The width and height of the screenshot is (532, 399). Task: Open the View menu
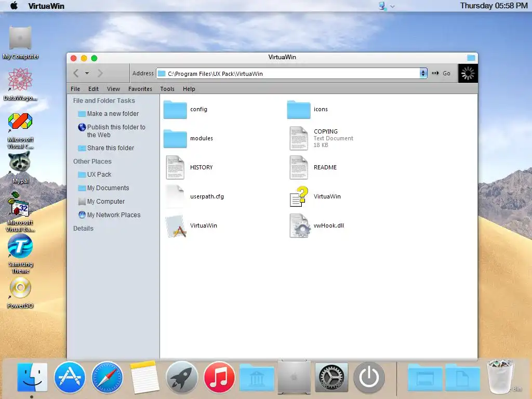(x=113, y=89)
